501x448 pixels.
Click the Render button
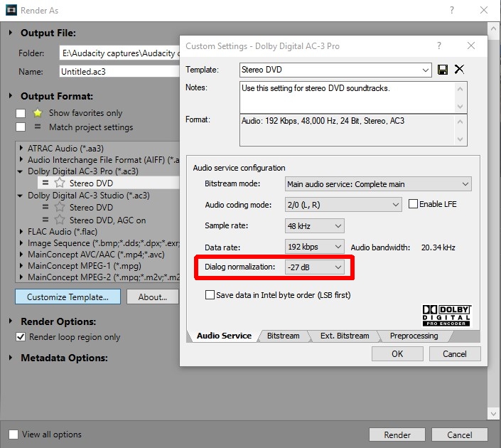(x=397, y=435)
